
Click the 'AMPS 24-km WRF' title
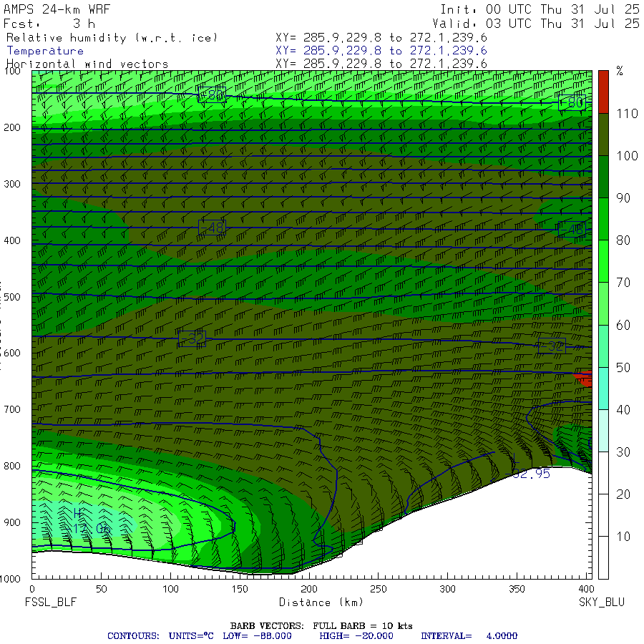coord(57,9)
